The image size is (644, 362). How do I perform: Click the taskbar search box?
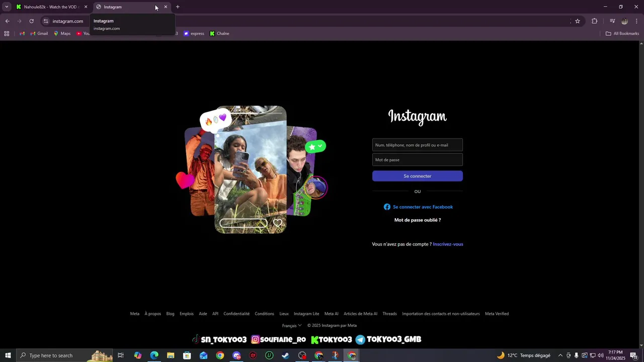click(64, 355)
